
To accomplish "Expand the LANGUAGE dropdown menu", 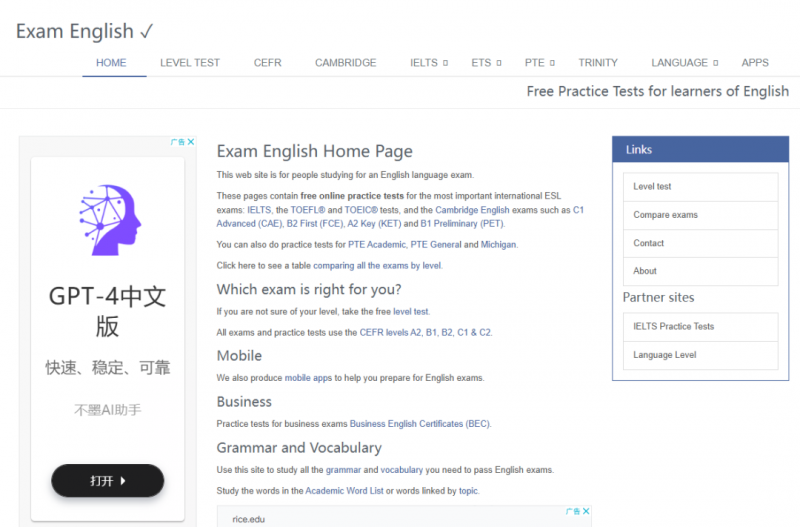I will coord(684,63).
